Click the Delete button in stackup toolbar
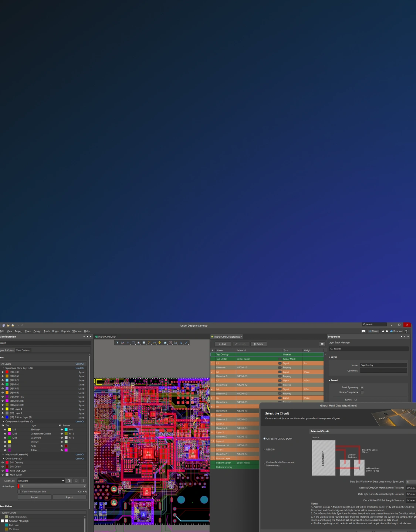Screen dimensions: 416x532 [258, 344]
